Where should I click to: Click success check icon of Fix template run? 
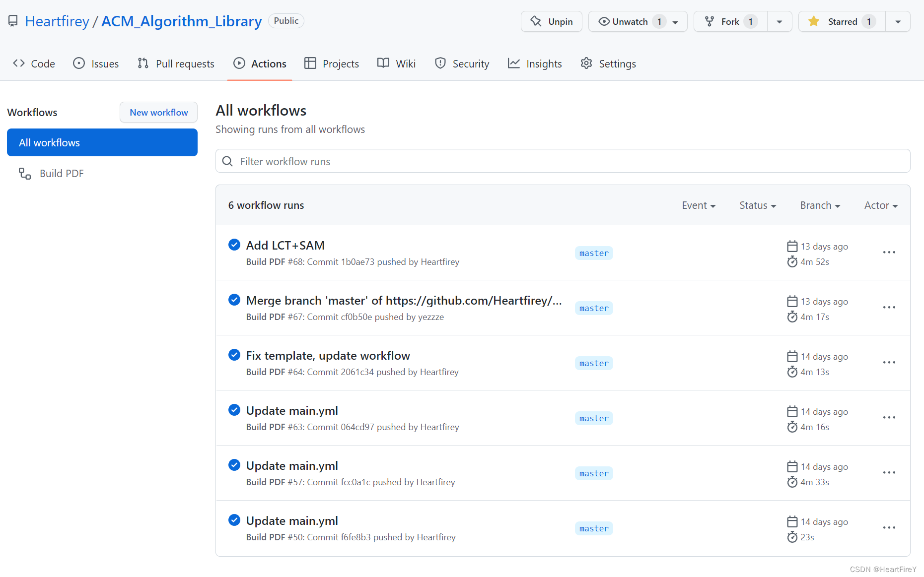coord(234,355)
